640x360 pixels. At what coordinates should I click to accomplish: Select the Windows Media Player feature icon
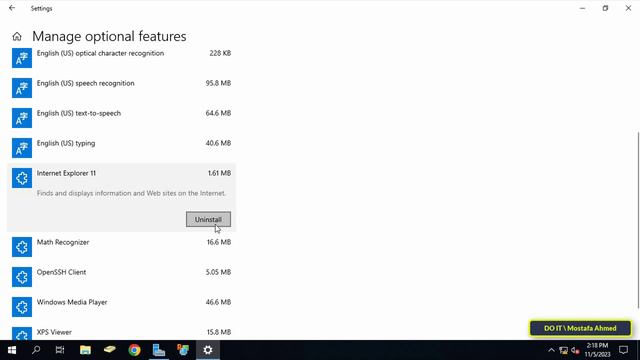22,307
